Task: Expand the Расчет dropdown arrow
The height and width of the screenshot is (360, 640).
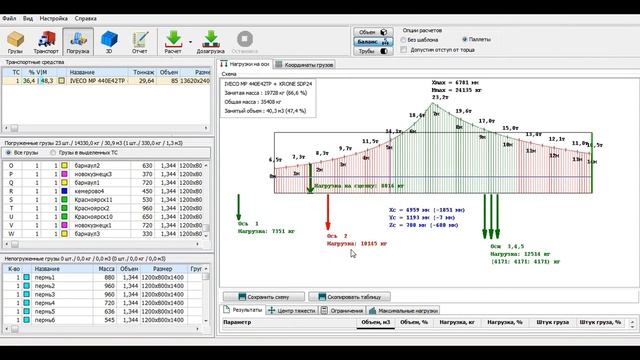Action: tap(190, 42)
